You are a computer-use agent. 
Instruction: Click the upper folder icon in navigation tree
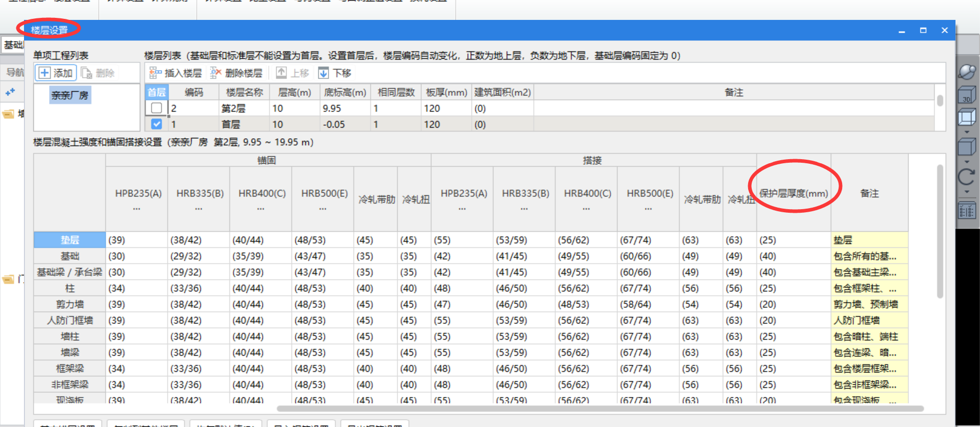tap(8, 114)
